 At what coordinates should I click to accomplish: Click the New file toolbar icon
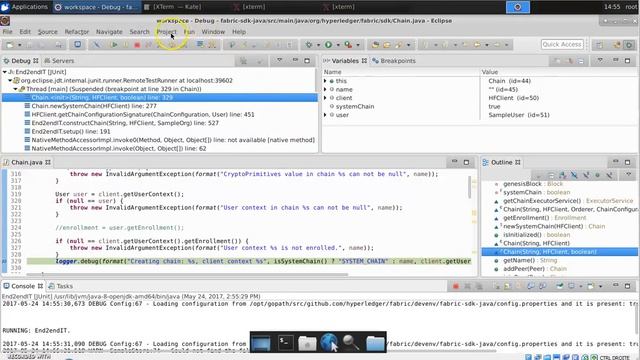10,44
